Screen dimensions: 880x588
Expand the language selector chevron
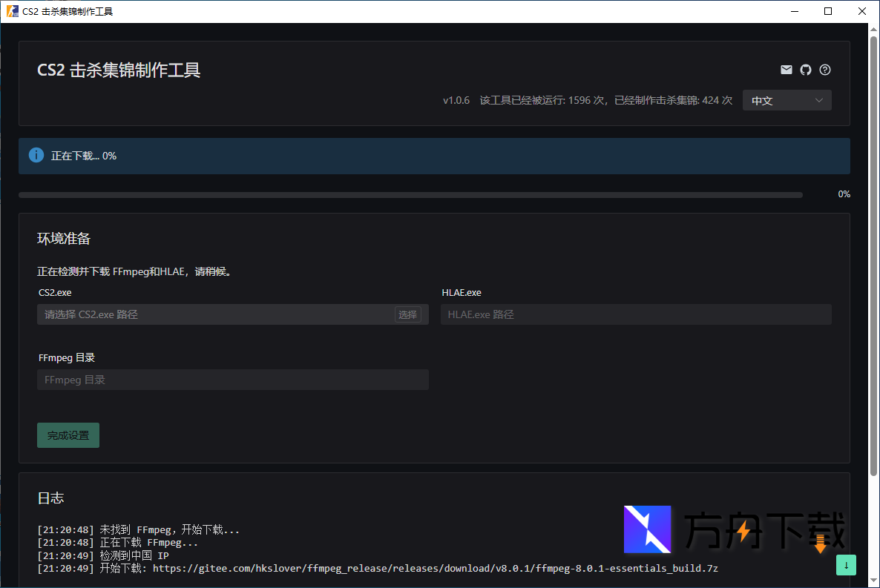[818, 100]
